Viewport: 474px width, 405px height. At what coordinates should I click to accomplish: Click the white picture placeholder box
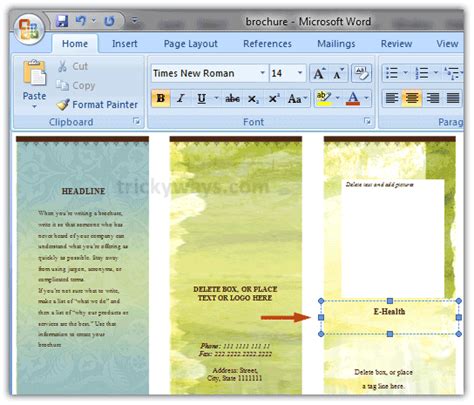pos(393,239)
